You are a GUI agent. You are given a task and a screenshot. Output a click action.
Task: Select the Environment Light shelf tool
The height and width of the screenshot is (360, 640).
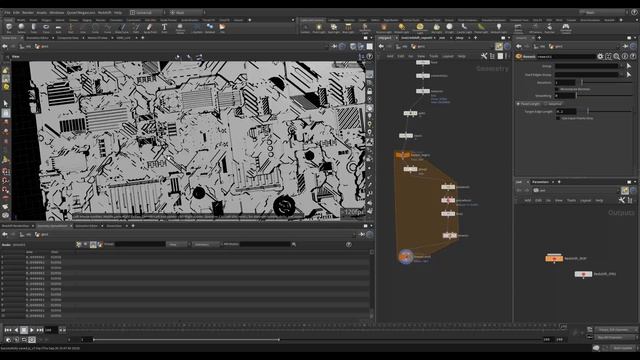tap(420, 28)
